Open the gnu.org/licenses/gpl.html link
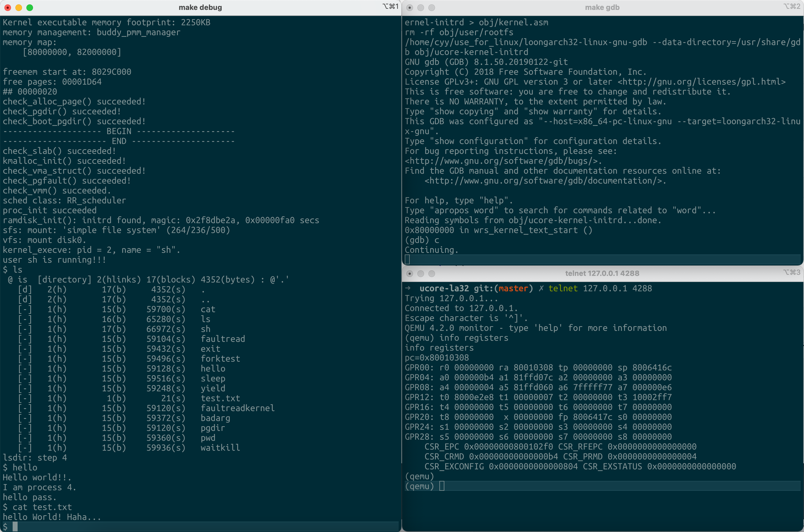The width and height of the screenshot is (804, 532). [701, 82]
